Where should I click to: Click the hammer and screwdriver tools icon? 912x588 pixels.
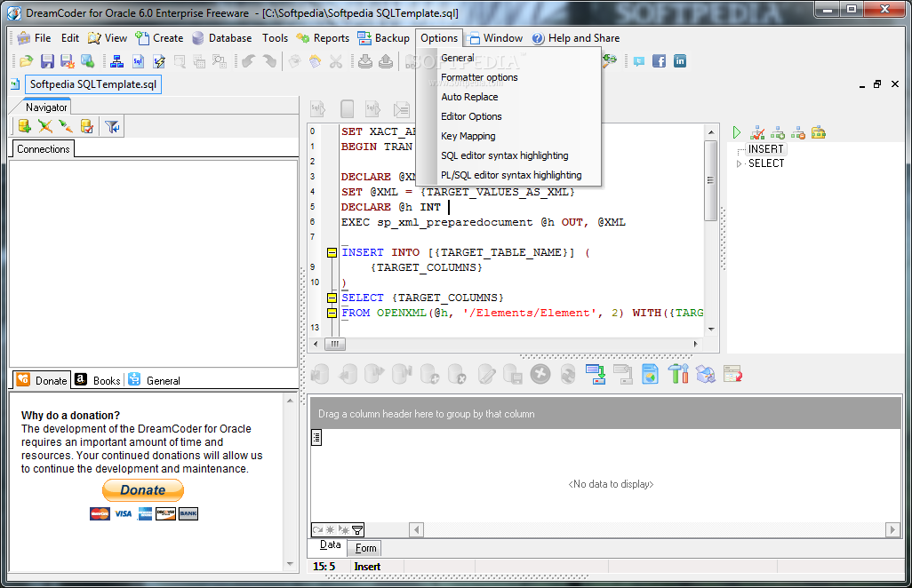pos(677,374)
